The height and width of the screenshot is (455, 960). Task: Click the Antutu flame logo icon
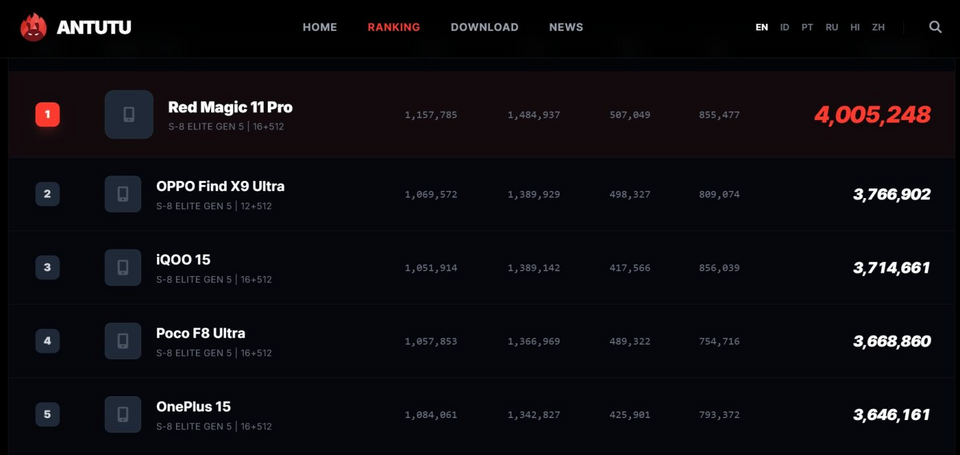click(33, 28)
